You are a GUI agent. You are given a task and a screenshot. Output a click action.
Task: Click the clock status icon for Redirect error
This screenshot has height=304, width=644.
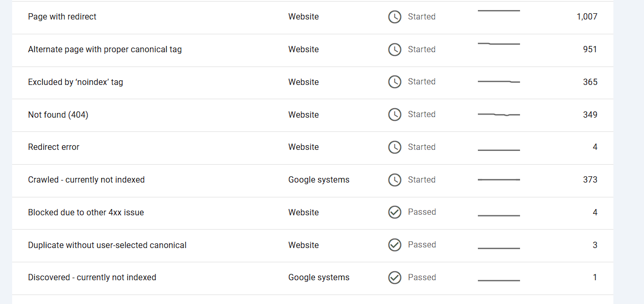point(395,147)
